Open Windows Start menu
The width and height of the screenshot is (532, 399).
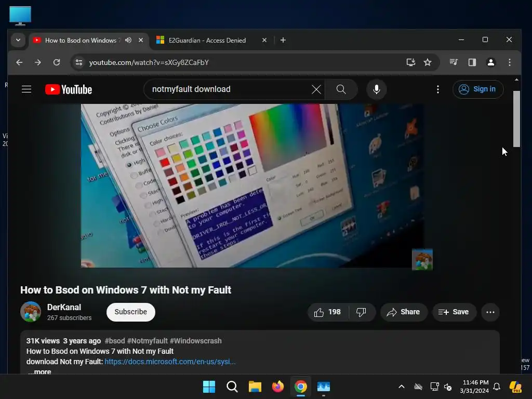tap(209, 387)
